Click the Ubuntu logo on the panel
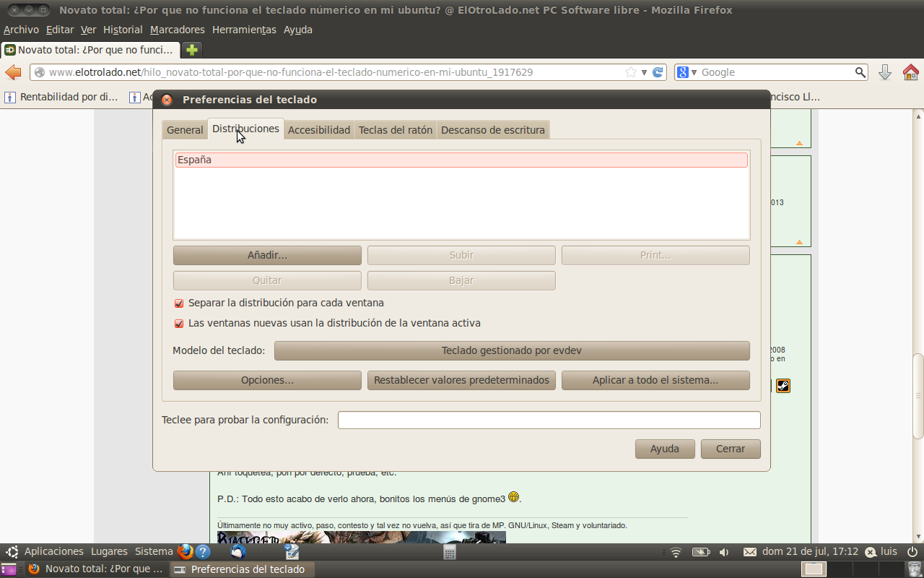Image resolution: width=924 pixels, height=578 pixels. click(x=12, y=552)
